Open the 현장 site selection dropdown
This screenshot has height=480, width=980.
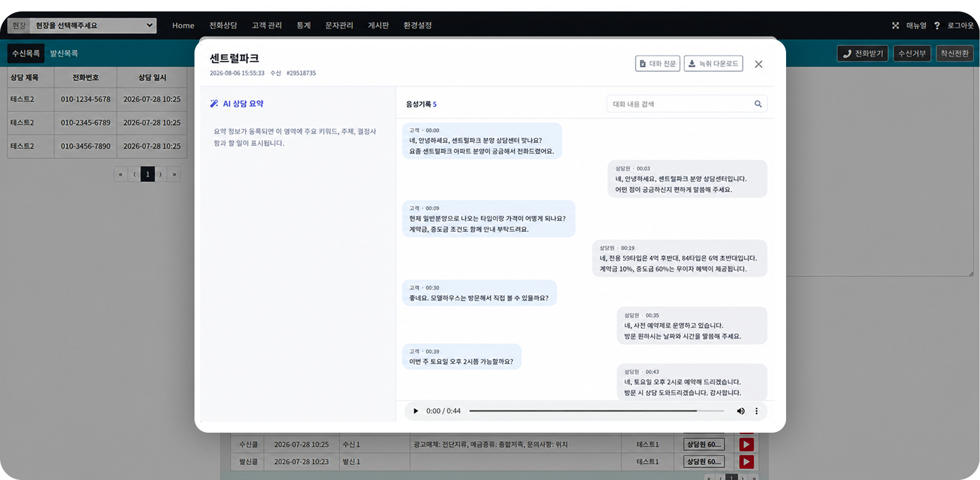93,26
